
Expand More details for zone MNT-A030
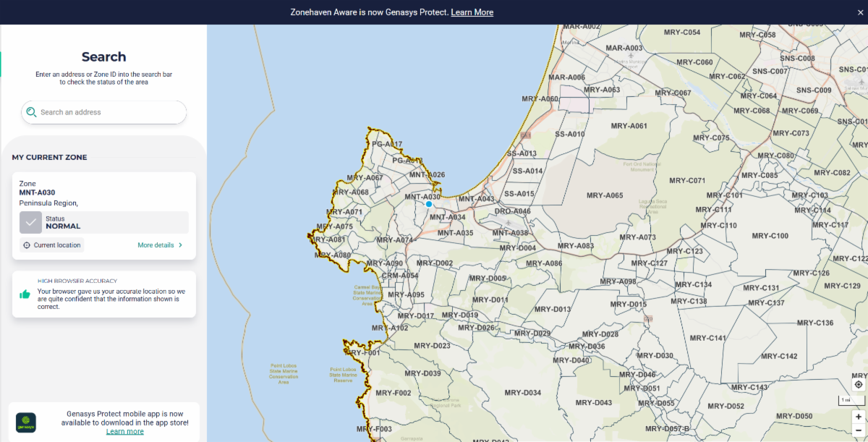tap(160, 245)
